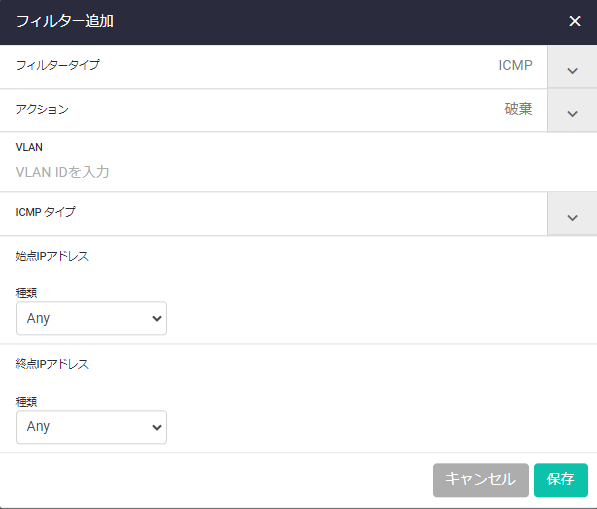597x509 pixels.
Task: Expand the フィルタータイプ chevron arrow
Action: click(572, 67)
